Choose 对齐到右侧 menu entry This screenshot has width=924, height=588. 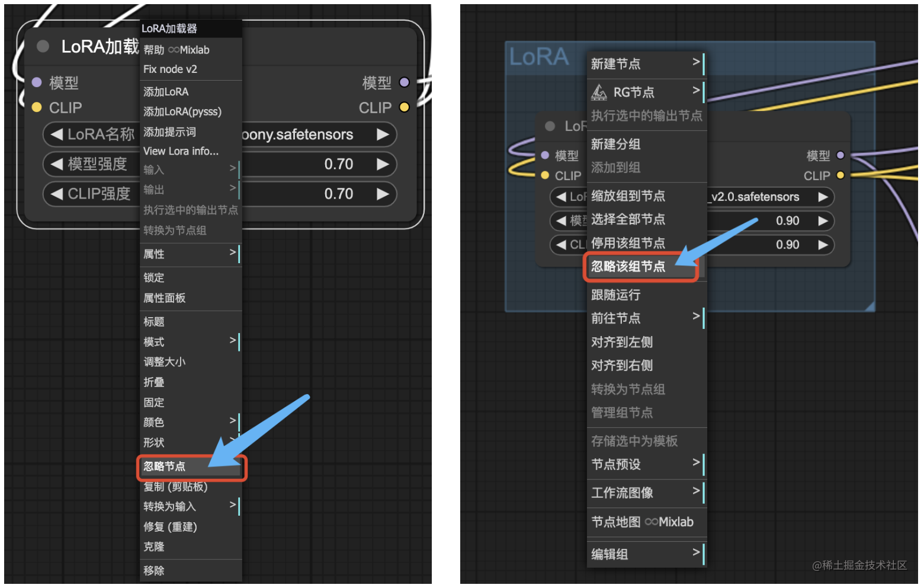pos(647,366)
